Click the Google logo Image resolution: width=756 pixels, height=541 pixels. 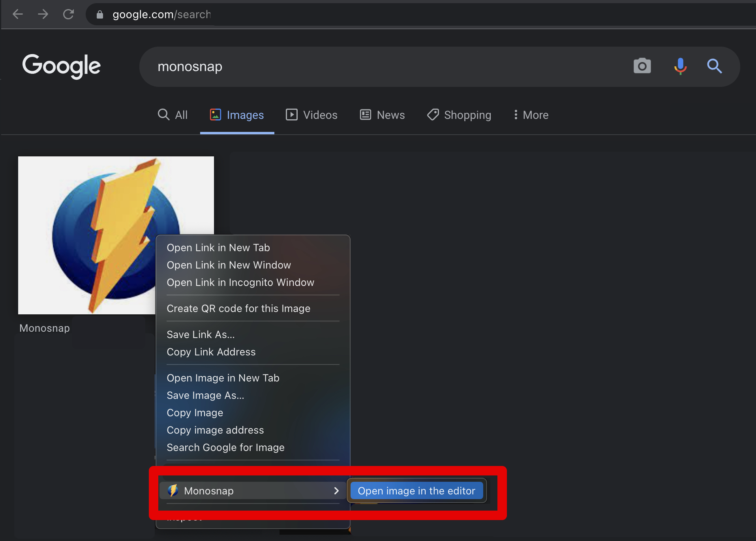62,66
